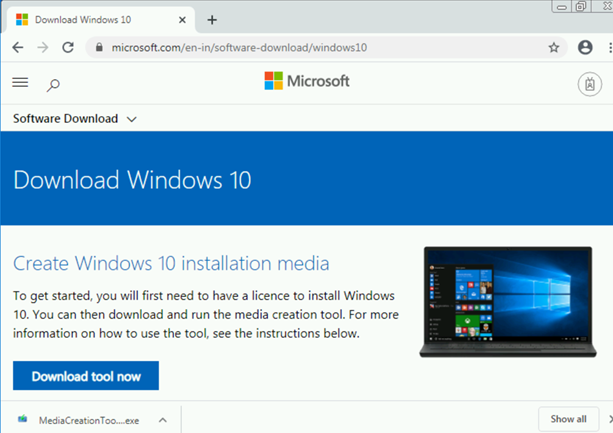Open Microsoft site search
The width and height of the screenshot is (613, 433).
53,85
